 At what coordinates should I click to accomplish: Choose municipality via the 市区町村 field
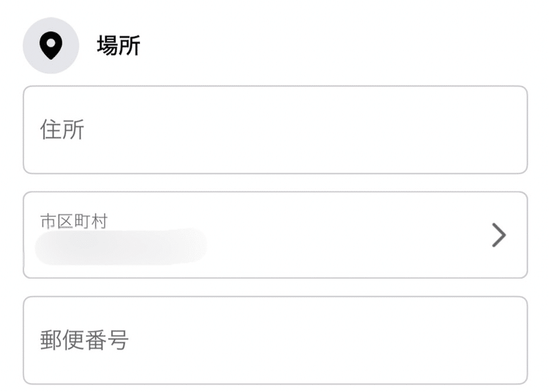point(275,235)
